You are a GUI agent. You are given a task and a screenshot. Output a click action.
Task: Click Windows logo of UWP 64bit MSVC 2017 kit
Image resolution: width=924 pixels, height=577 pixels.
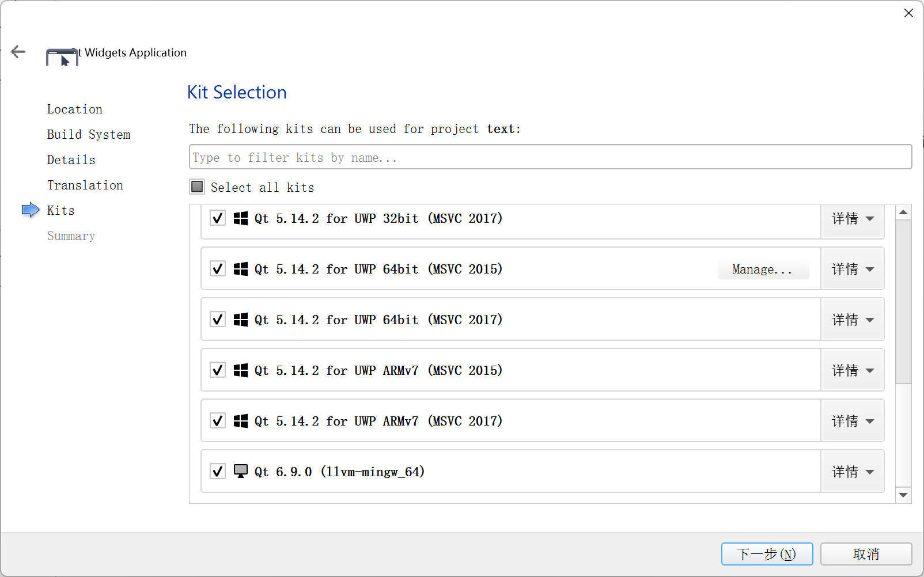point(241,320)
